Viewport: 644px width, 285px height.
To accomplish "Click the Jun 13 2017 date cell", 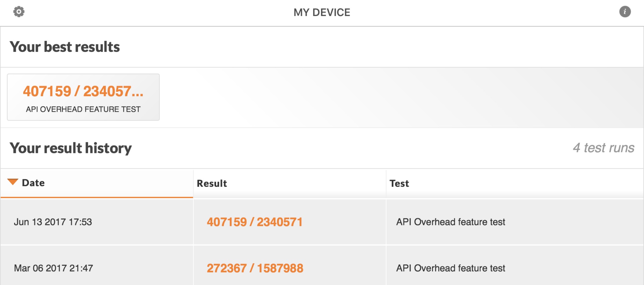I will [53, 222].
